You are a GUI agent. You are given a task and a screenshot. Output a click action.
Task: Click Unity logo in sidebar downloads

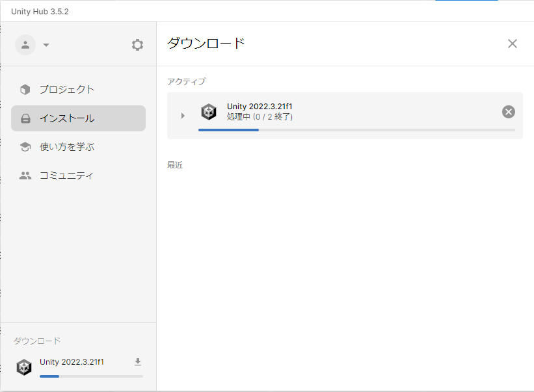[24, 367]
